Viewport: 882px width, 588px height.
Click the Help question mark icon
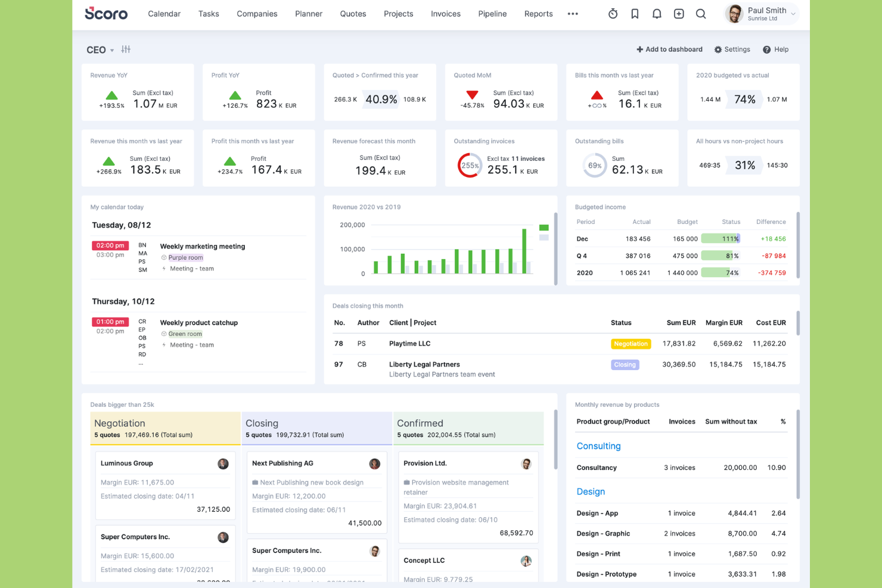pyautogui.click(x=767, y=49)
